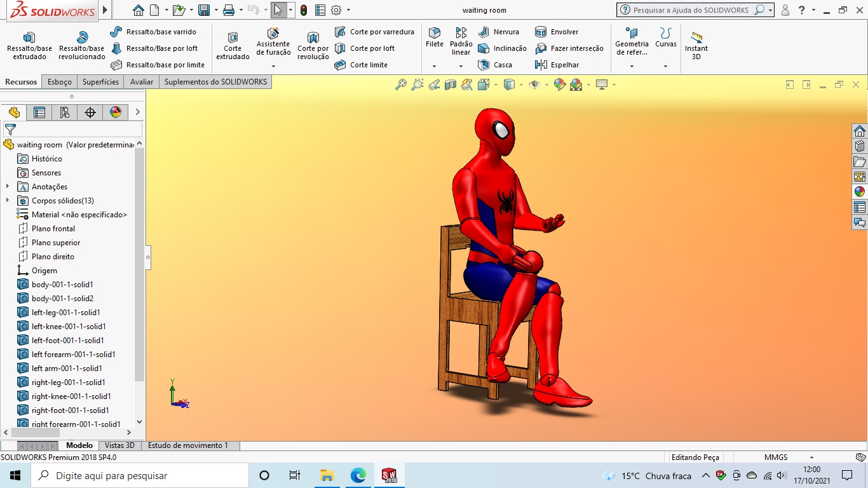The image size is (868, 488).
Task: Expand the Anotações tree node
Action: coord(8,187)
